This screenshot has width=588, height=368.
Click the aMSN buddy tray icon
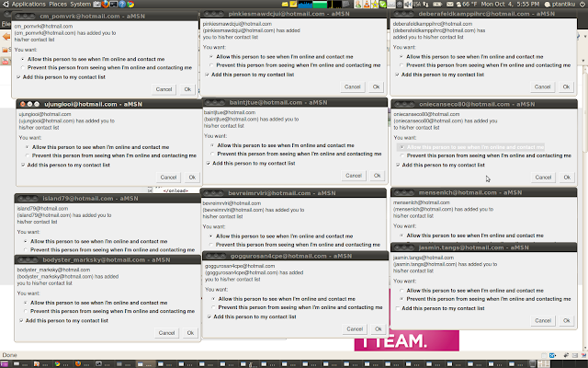pos(358,4)
